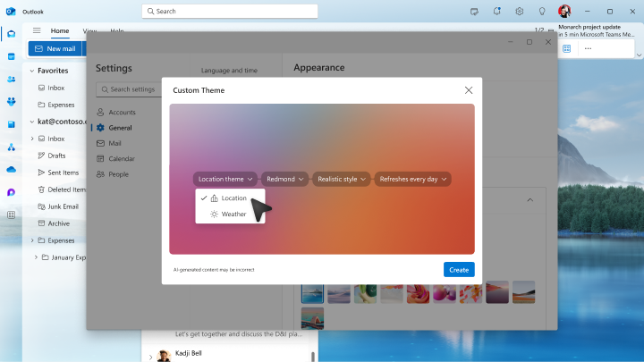644x362 pixels.
Task: Open the Calendar icon in left rail
Action: pyautogui.click(x=11, y=56)
